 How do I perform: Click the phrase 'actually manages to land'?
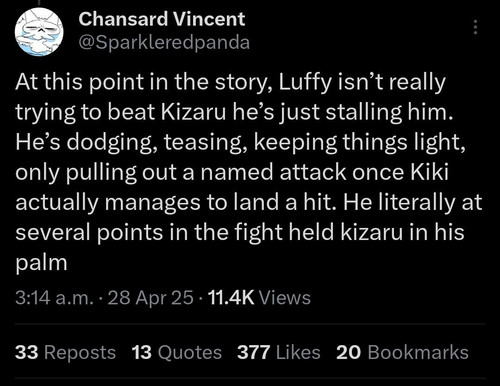tap(147, 203)
